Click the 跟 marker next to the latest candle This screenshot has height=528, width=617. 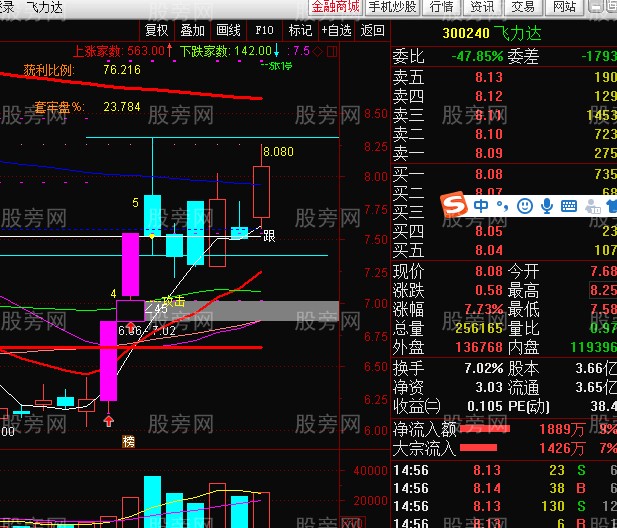click(x=269, y=236)
